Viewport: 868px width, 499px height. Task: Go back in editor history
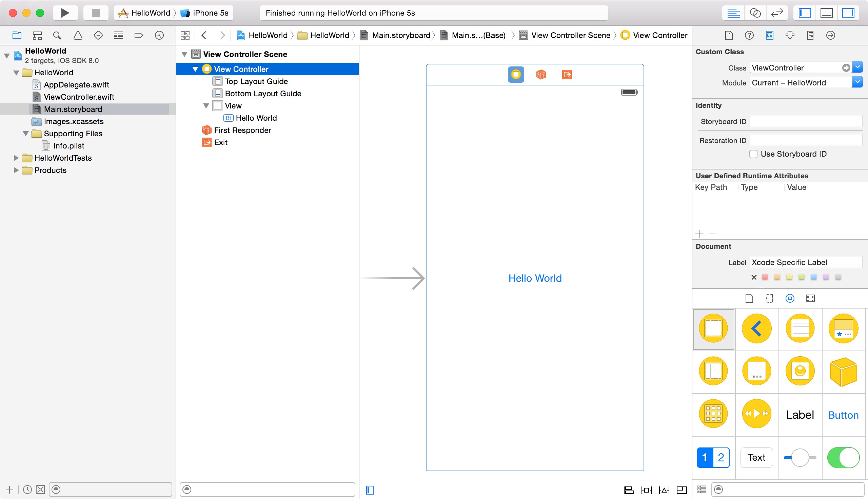point(204,35)
